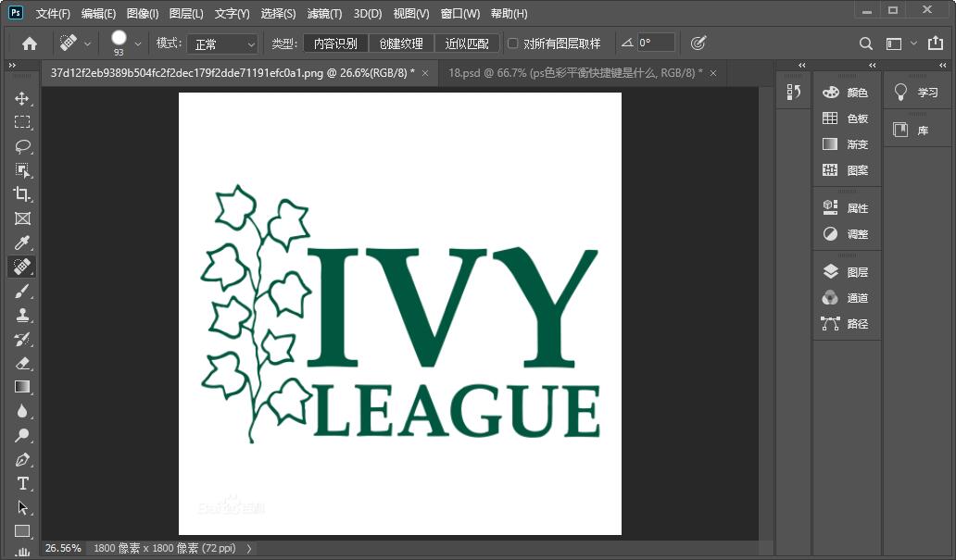Open the 属性 panel
Image resolution: width=956 pixels, height=560 pixels.
847,207
